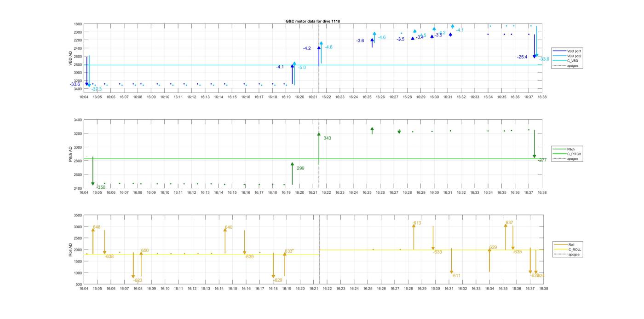Click the '2500' tick on the Roll axis
Image resolution: width=644 pixels, height=319 pixels.
pos(78,238)
